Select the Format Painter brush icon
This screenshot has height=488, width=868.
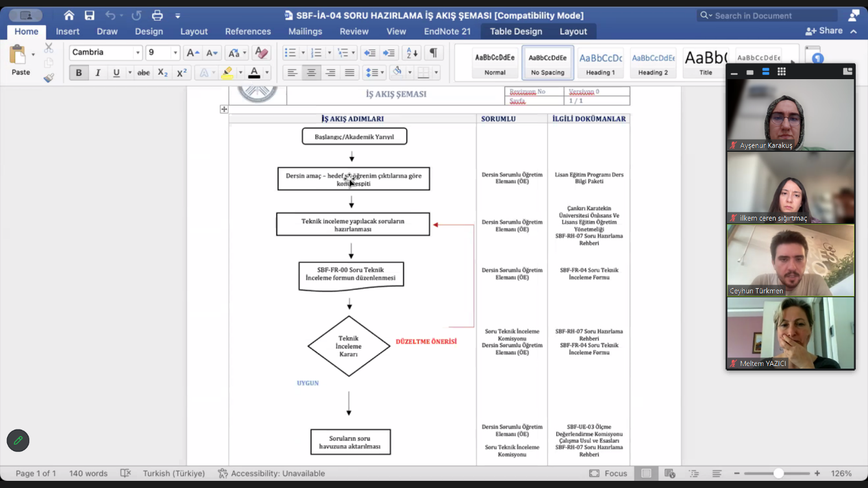[x=49, y=79]
